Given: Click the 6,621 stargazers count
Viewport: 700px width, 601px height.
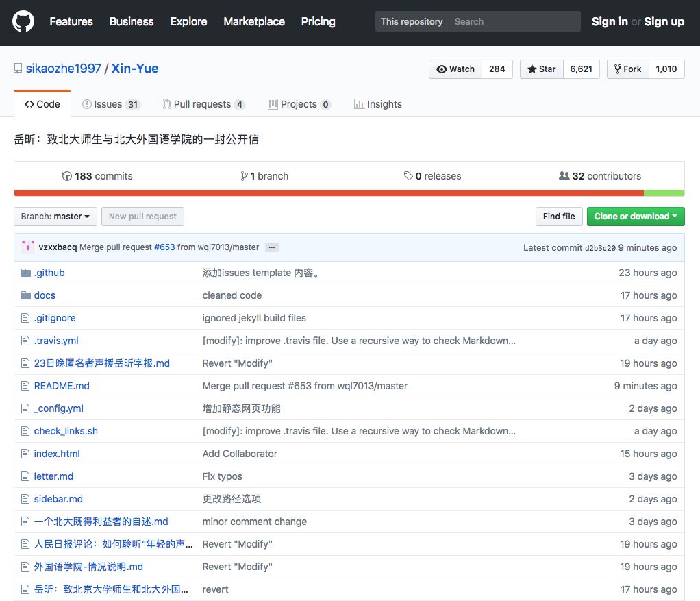Looking at the screenshot, I should click(x=582, y=69).
